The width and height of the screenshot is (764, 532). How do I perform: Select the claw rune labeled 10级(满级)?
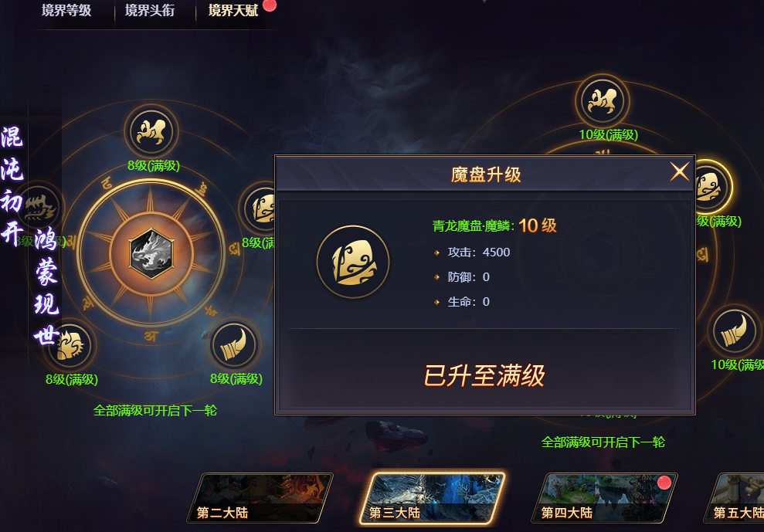tap(603, 101)
